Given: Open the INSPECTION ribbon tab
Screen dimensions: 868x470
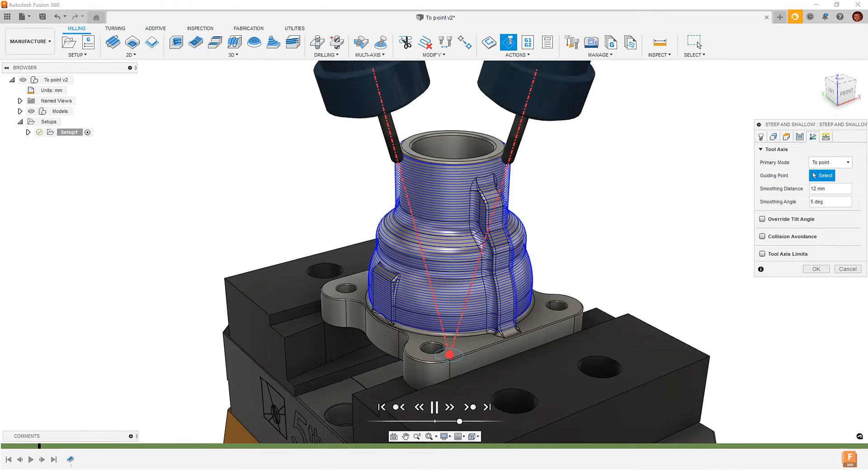Looking at the screenshot, I should tap(200, 28).
